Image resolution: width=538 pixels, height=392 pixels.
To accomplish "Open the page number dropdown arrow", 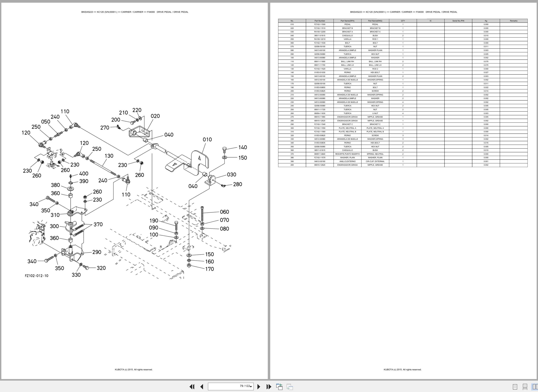I will (x=251, y=387).
